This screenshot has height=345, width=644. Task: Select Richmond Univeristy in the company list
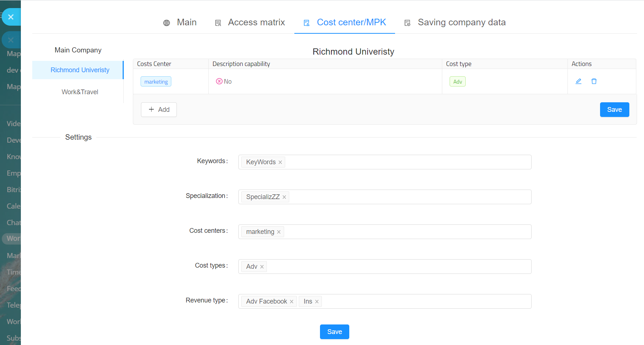(x=80, y=70)
